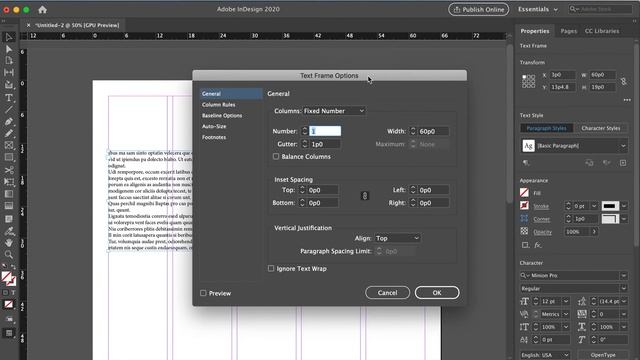Click the Number of columns input field

point(325,131)
